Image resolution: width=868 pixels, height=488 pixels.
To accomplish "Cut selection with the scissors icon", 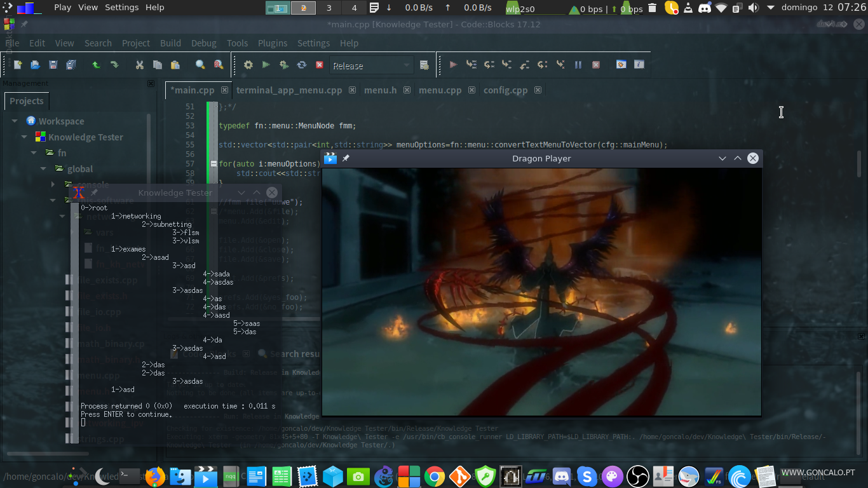I will pyautogui.click(x=140, y=65).
